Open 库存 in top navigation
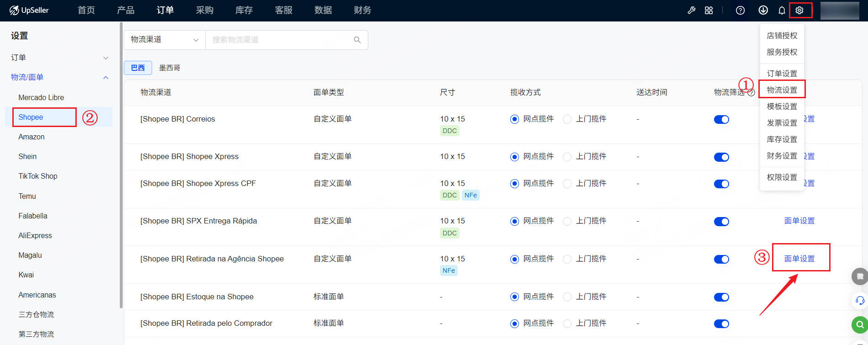The image size is (868, 345). point(244,10)
